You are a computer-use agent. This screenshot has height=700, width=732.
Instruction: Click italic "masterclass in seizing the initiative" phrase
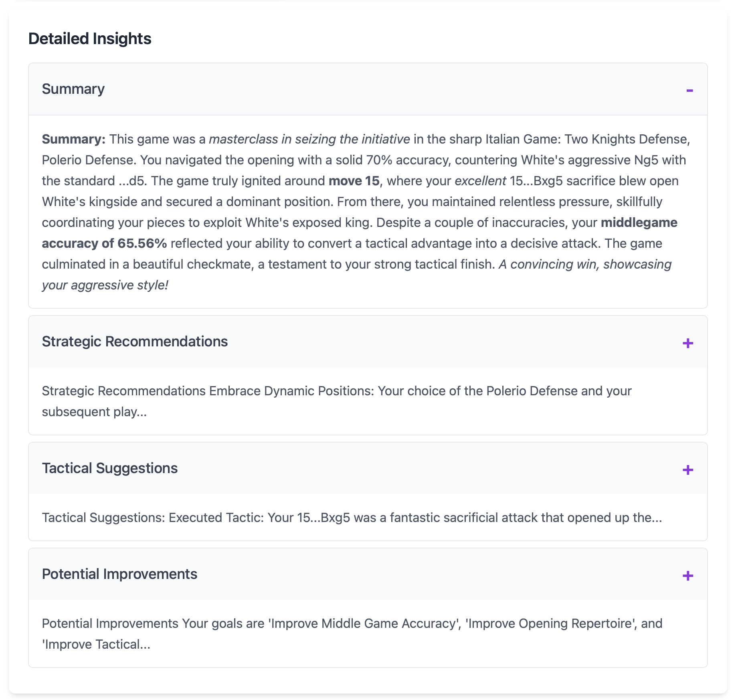pos(309,139)
